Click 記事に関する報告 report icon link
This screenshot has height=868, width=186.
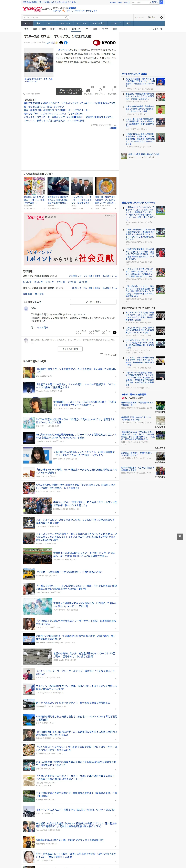(32, 94)
